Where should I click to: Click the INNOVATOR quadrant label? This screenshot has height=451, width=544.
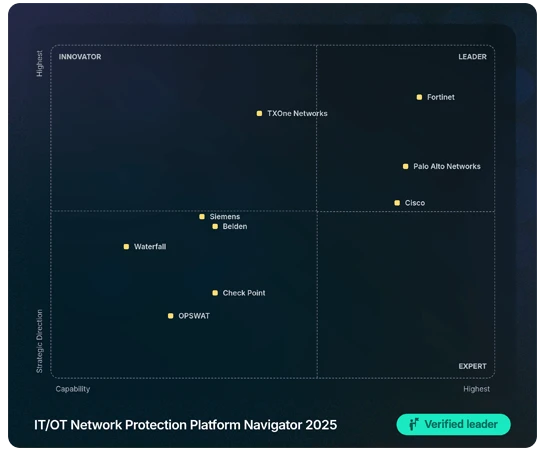coord(80,57)
